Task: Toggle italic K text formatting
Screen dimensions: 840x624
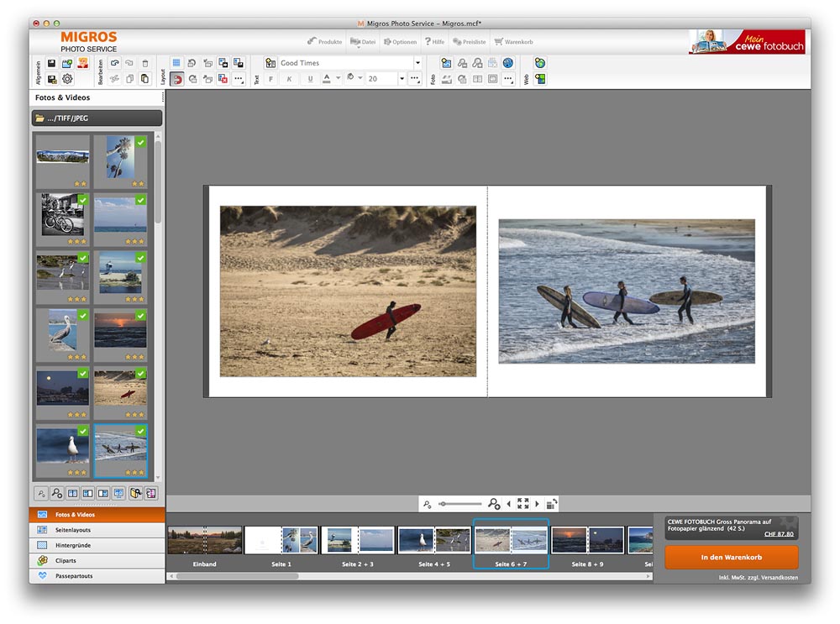Action: coord(289,79)
